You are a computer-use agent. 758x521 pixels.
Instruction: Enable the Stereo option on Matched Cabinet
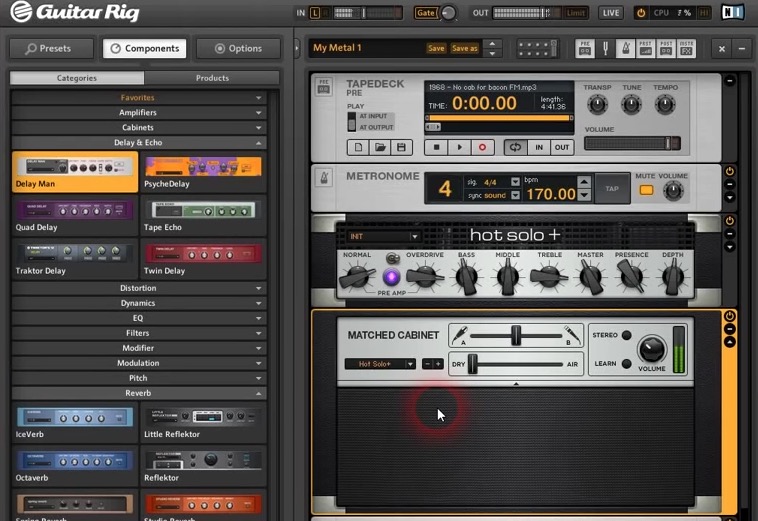[627, 335]
